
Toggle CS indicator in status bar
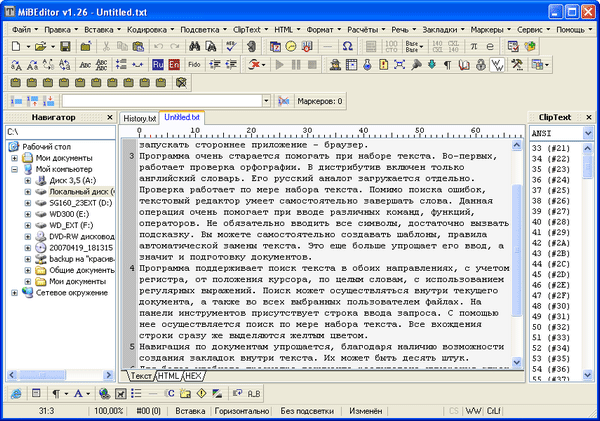click(x=453, y=411)
